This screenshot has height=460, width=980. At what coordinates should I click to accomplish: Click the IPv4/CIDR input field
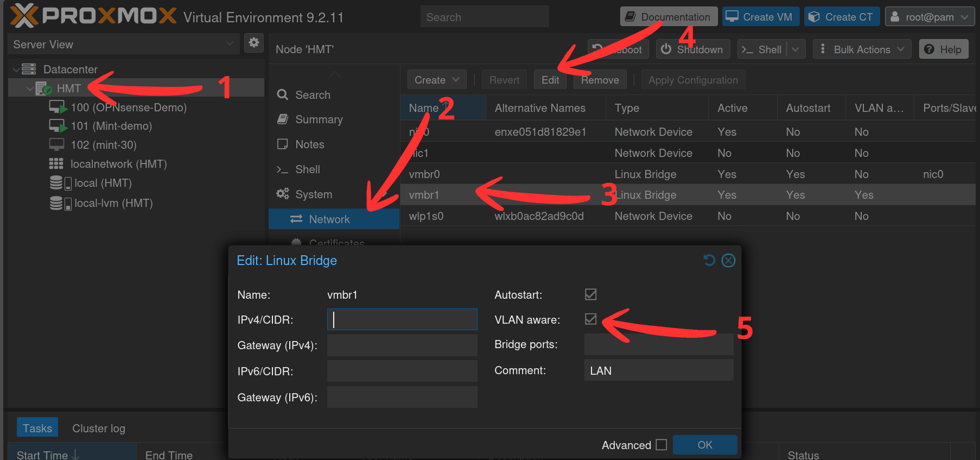pyautogui.click(x=402, y=319)
